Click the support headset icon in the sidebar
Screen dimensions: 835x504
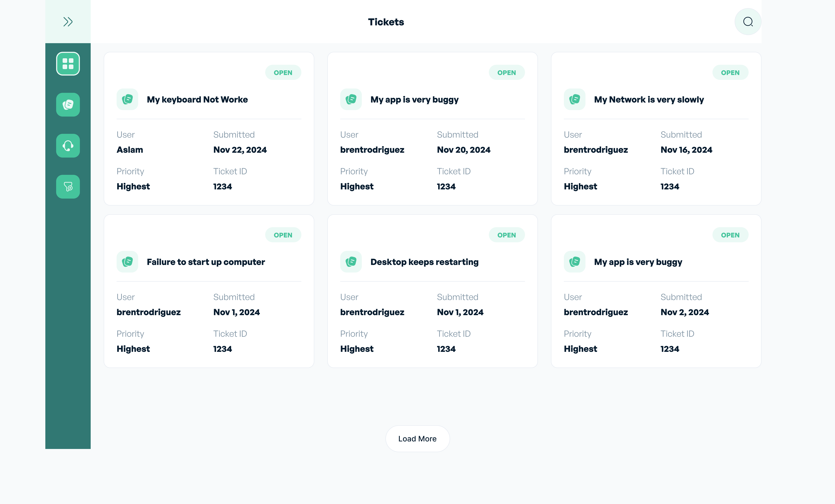click(x=68, y=146)
